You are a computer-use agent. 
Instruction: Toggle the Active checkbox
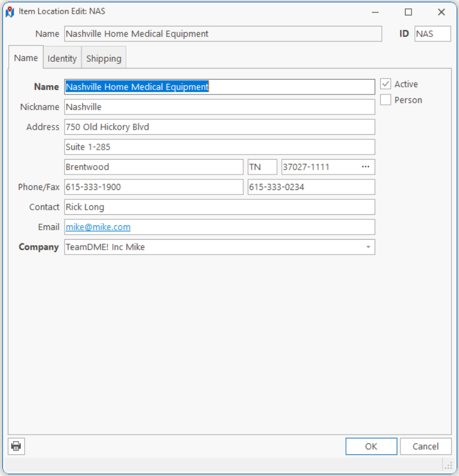pos(386,84)
